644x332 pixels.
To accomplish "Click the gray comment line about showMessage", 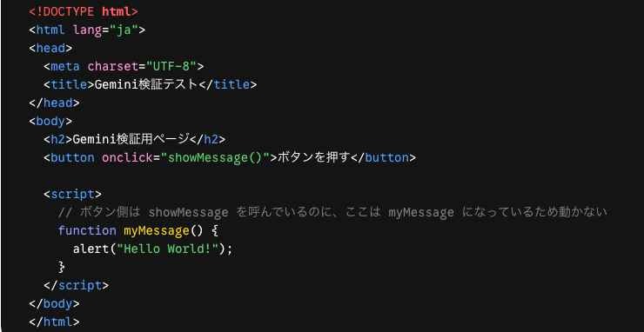I will click(x=332, y=212).
